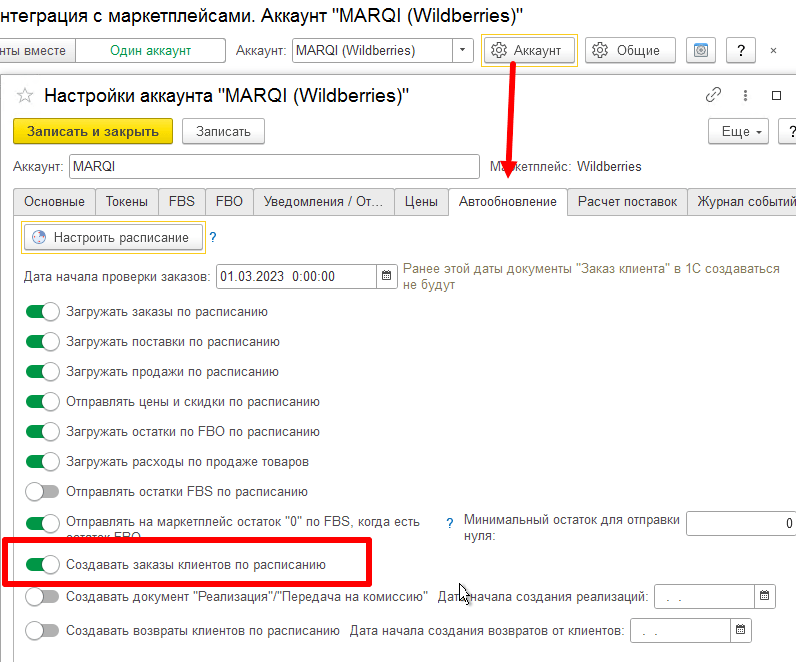Enable Создавать возвраты клиентов по расписанию
This screenshot has height=662, width=796.
[x=42, y=631]
